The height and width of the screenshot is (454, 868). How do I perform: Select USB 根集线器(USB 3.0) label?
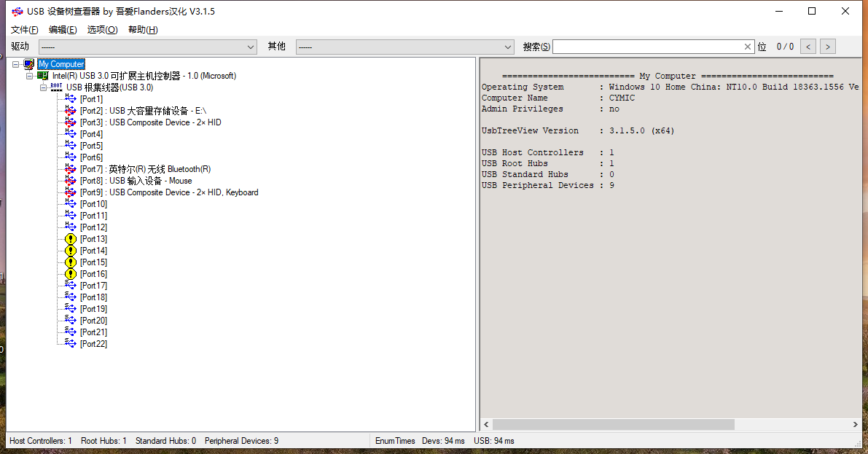pos(109,87)
